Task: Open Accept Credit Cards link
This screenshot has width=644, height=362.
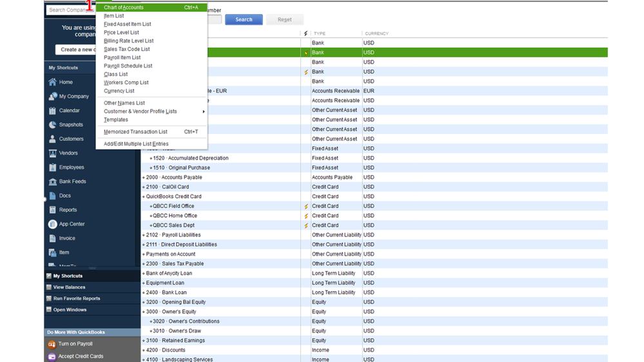Action: coord(81,356)
